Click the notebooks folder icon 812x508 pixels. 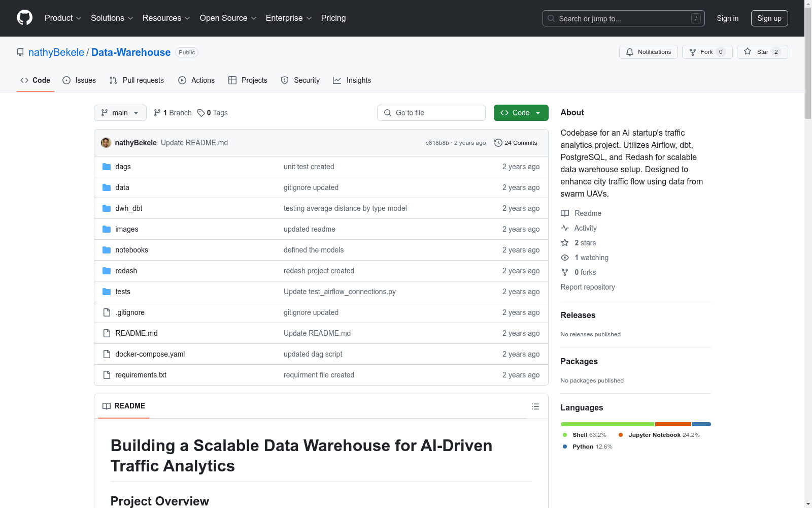[x=107, y=250]
